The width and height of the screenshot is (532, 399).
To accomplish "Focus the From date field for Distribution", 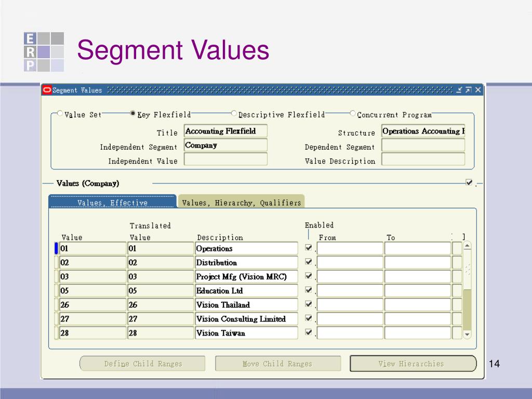I will click(350, 262).
